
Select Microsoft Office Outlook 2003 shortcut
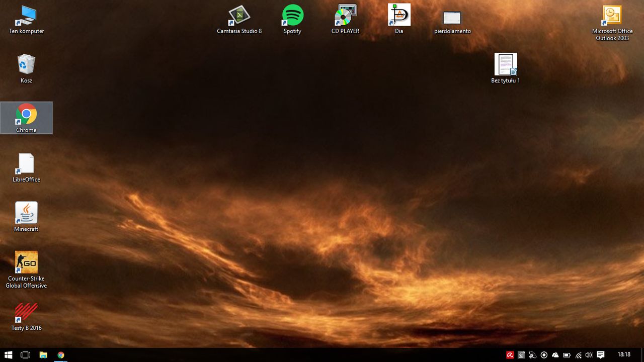(612, 23)
